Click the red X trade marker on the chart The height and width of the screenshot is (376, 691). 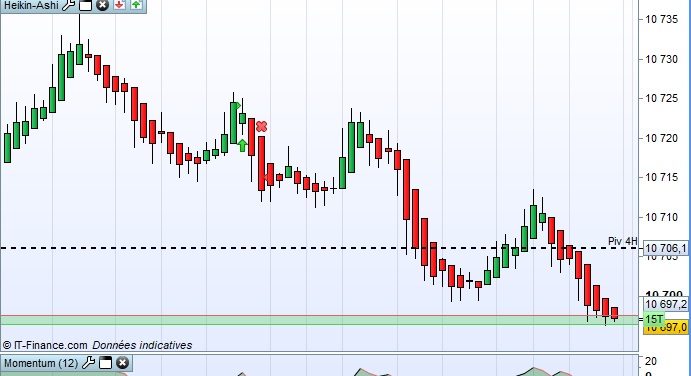point(261,127)
